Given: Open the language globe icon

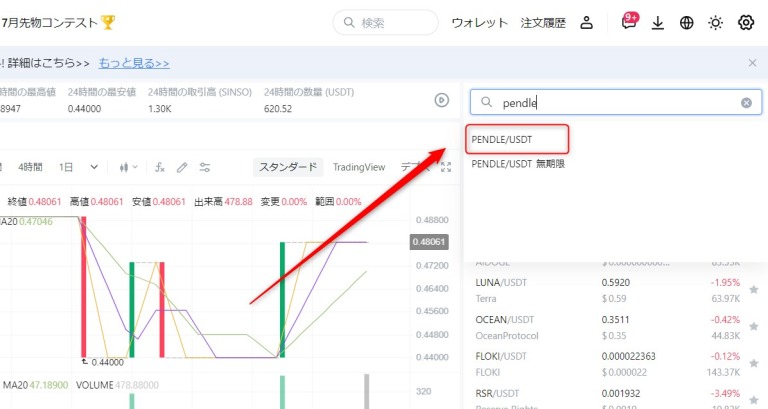Looking at the screenshot, I should (687, 23).
